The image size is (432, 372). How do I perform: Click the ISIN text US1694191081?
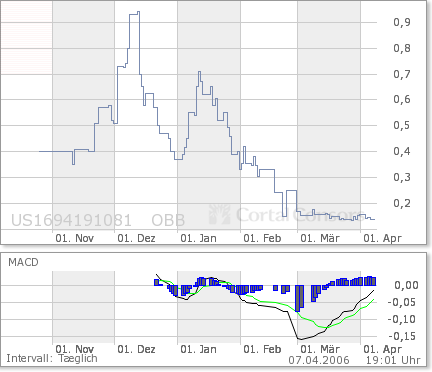tap(72, 220)
